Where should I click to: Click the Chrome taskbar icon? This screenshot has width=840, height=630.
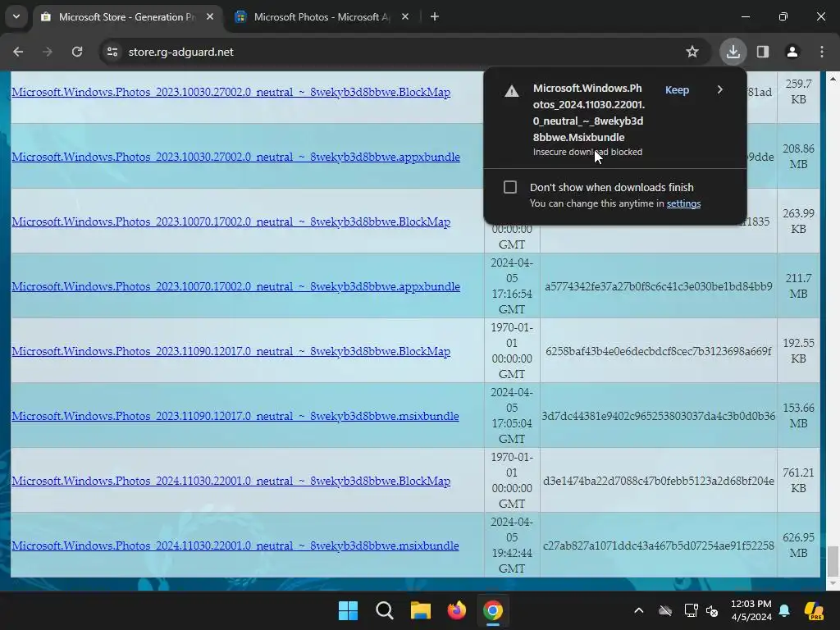[493, 610]
